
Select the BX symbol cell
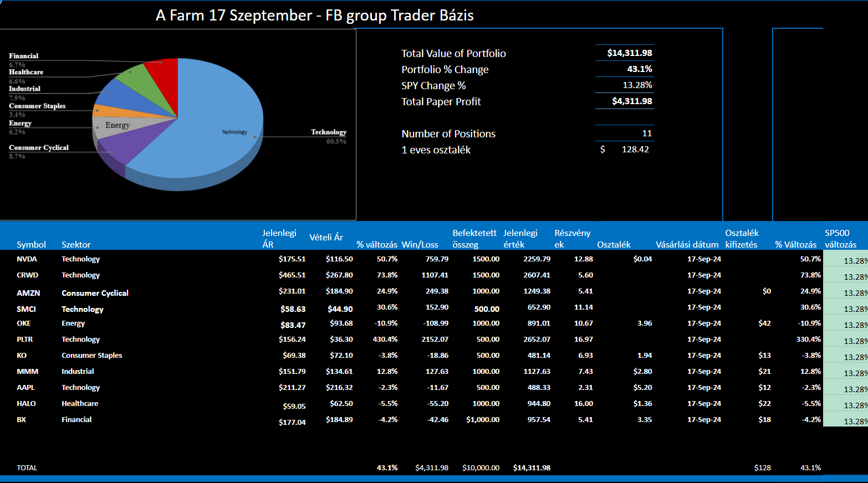click(x=21, y=420)
